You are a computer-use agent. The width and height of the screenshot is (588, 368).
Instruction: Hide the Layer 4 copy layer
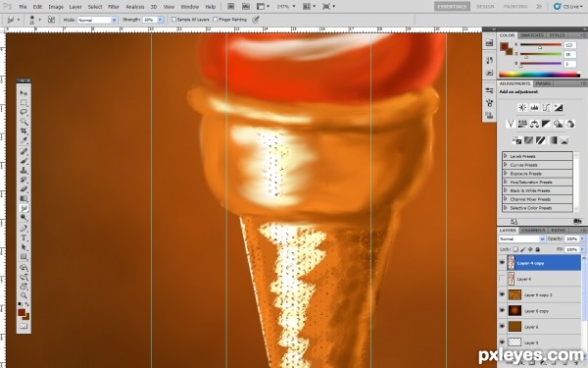(502, 263)
